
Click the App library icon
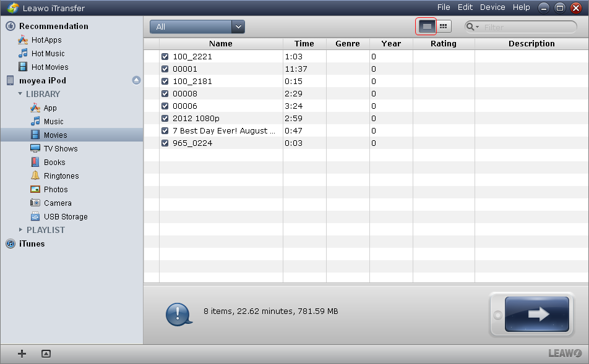pyautogui.click(x=35, y=108)
